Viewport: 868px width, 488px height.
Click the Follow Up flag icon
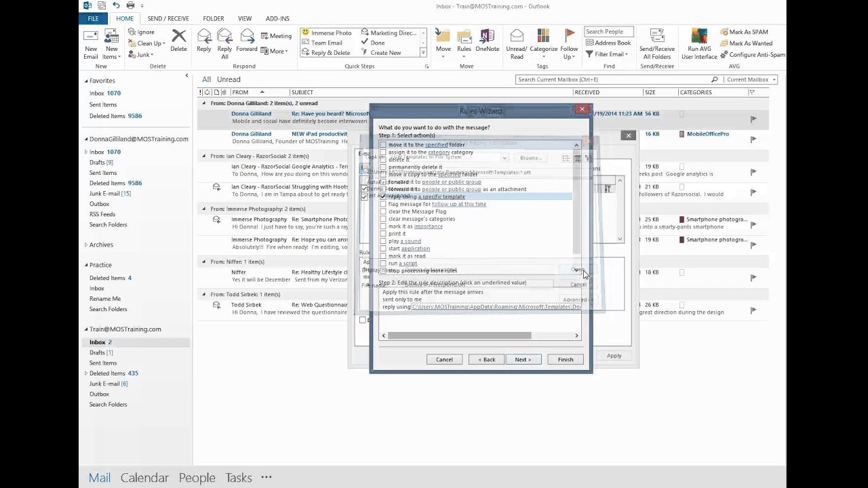tap(570, 44)
